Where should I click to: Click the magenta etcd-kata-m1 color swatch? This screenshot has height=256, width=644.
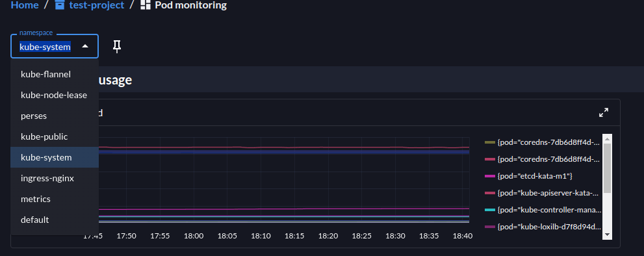(x=489, y=176)
